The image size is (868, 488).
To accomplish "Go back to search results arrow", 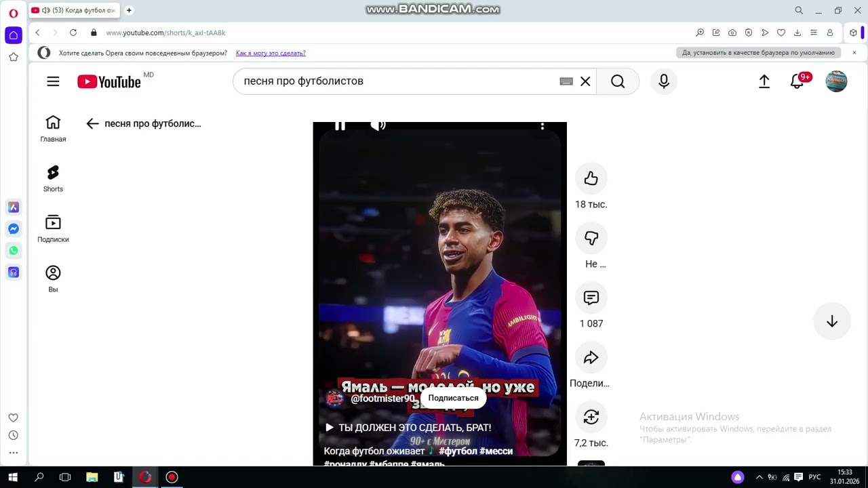I will coord(93,123).
